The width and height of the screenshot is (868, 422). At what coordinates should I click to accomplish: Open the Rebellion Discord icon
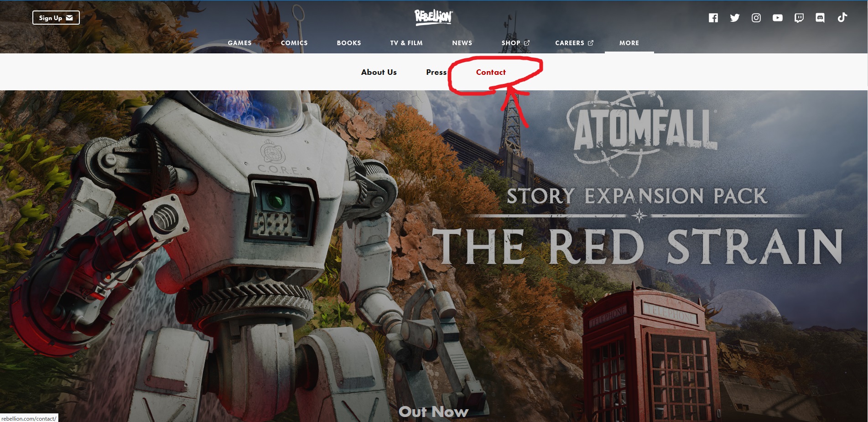click(820, 18)
